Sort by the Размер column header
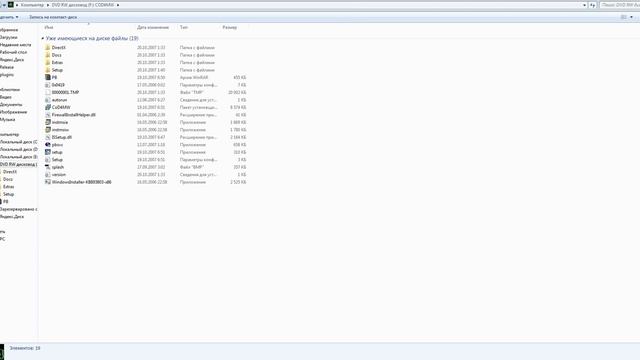 [x=230, y=27]
